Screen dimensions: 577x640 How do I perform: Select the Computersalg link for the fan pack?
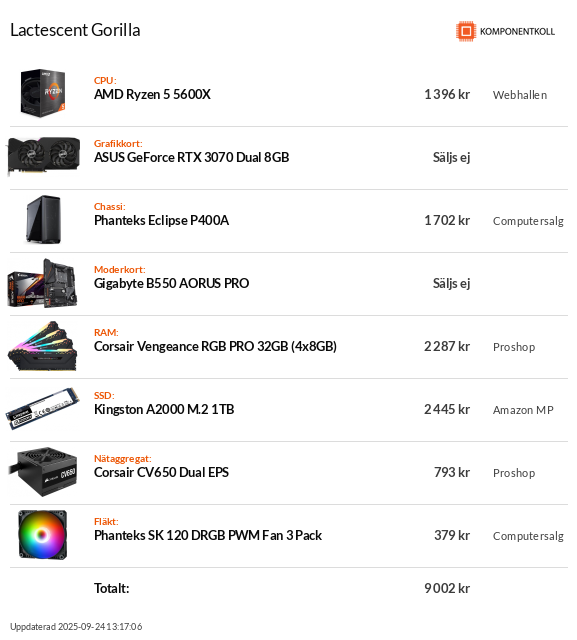pos(528,536)
